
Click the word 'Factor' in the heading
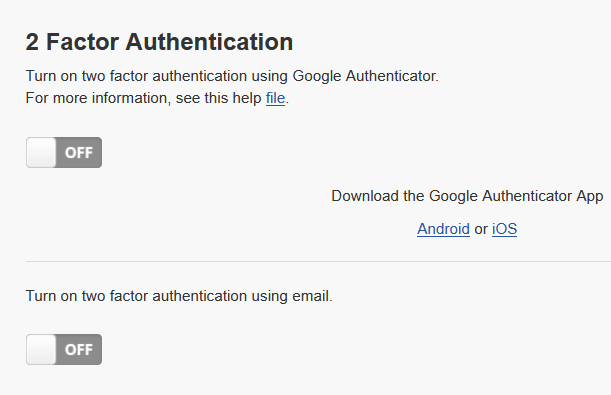[x=82, y=42]
